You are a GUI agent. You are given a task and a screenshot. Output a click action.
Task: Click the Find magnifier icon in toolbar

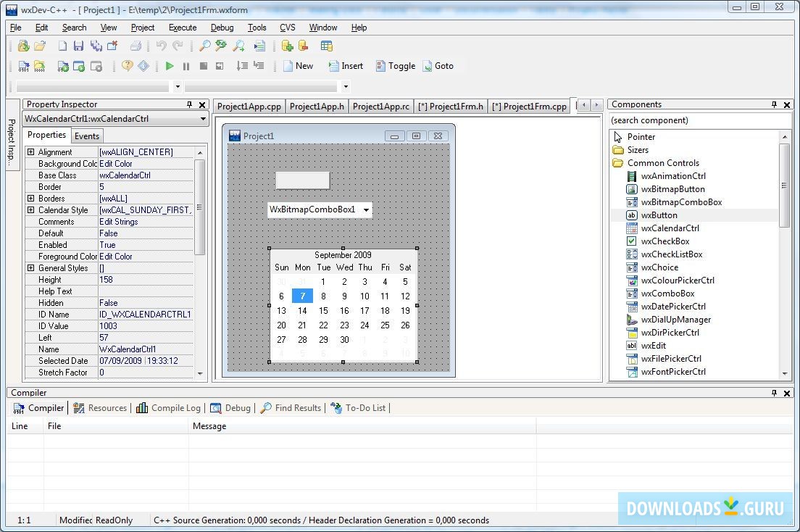(x=204, y=46)
